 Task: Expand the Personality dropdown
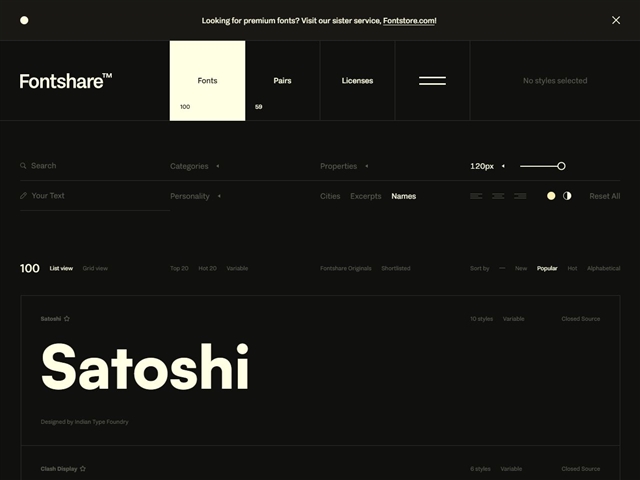(x=196, y=196)
